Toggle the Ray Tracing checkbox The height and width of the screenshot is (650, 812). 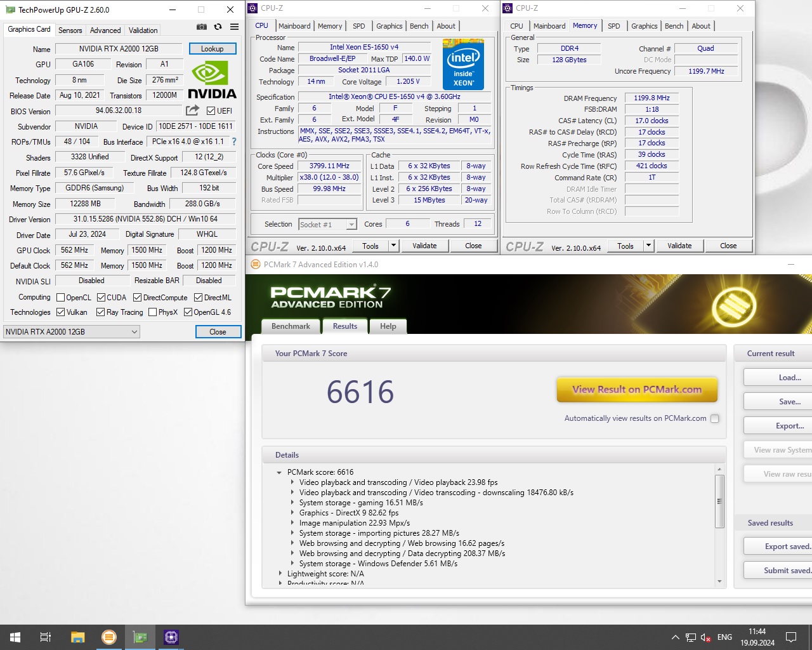[100, 312]
